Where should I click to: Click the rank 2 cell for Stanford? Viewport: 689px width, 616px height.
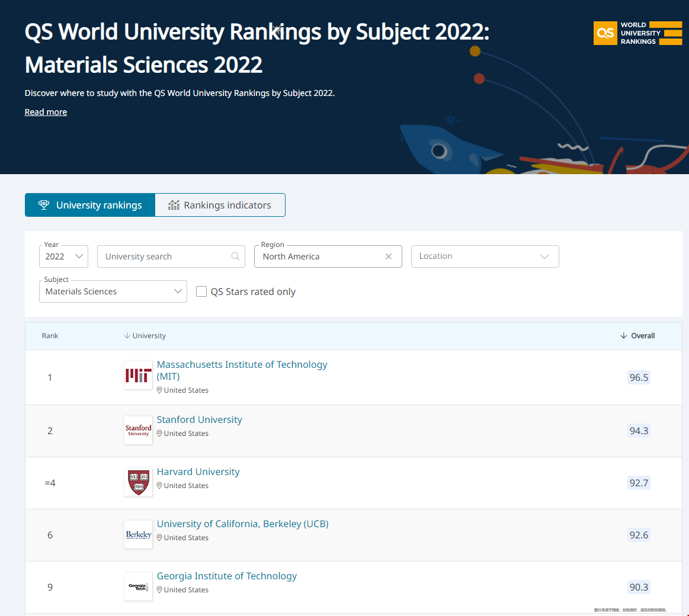pos(50,431)
